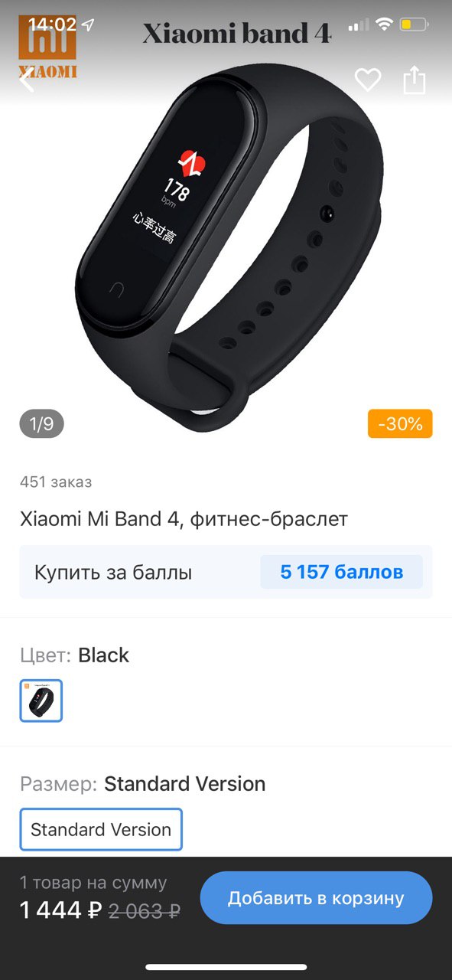
Task: Open the Купить за баллы row
Action: [x=226, y=572]
